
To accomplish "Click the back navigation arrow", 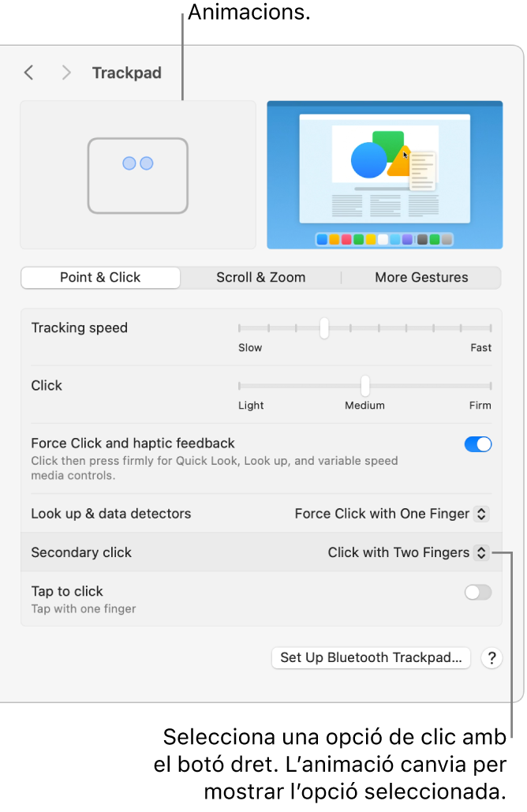I will coord(29,73).
